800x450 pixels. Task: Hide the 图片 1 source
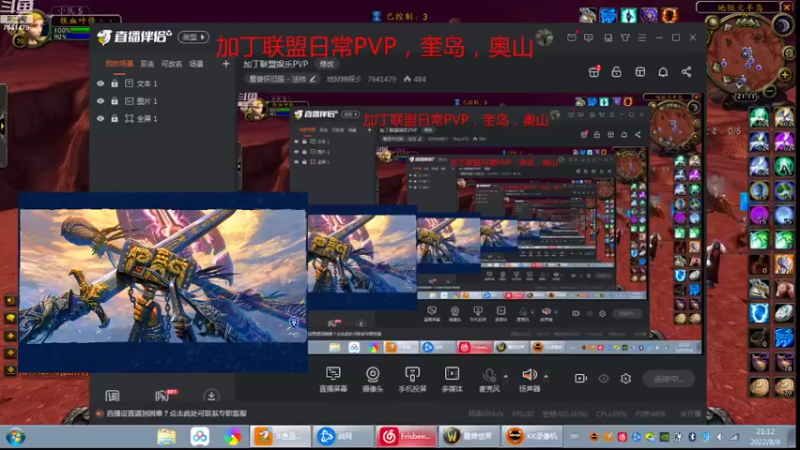[x=101, y=101]
